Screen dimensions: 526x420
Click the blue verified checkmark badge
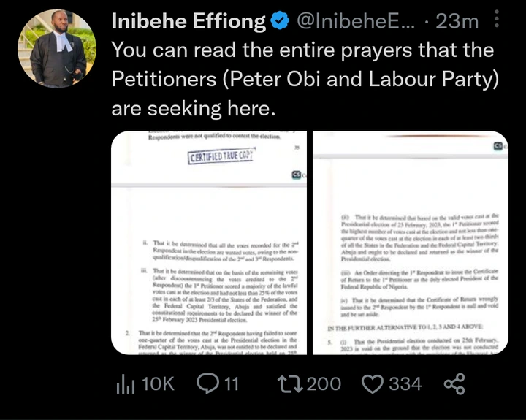tap(279, 23)
